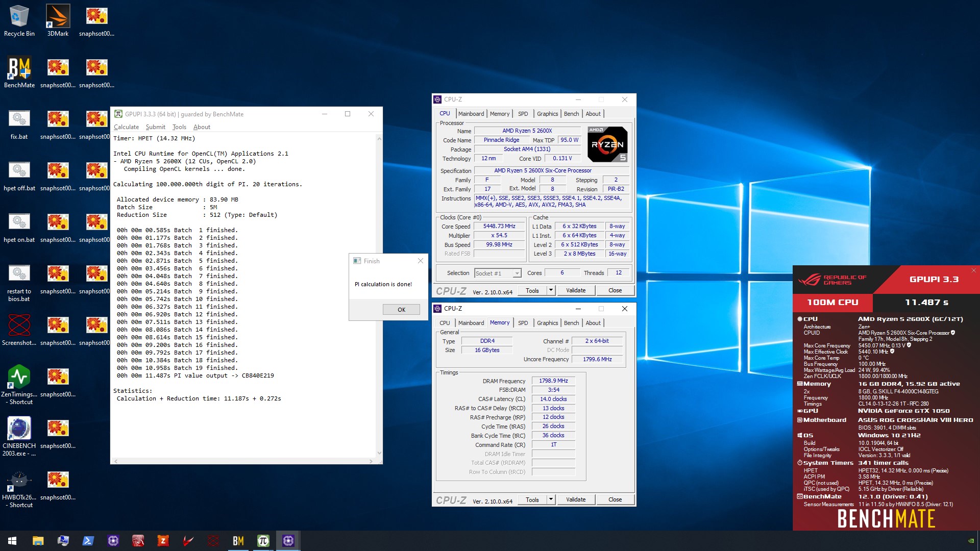Screen dimensions: 980x551
Task: Select the hpet on.bat file icon
Action: click(x=19, y=227)
